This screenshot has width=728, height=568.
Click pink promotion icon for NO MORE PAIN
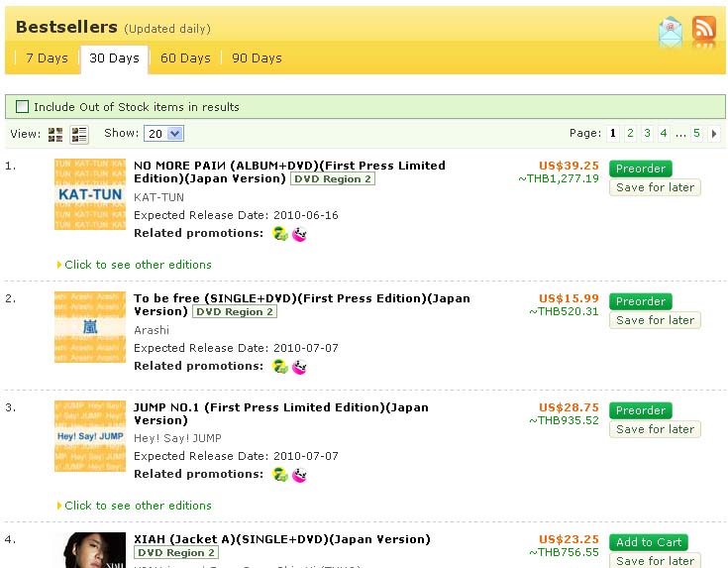tap(299, 234)
